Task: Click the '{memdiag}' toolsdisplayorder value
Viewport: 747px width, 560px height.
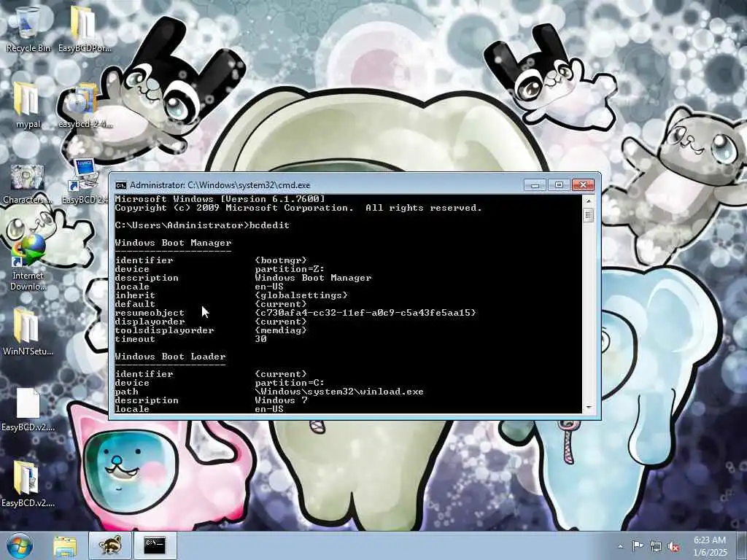Action: (281, 330)
